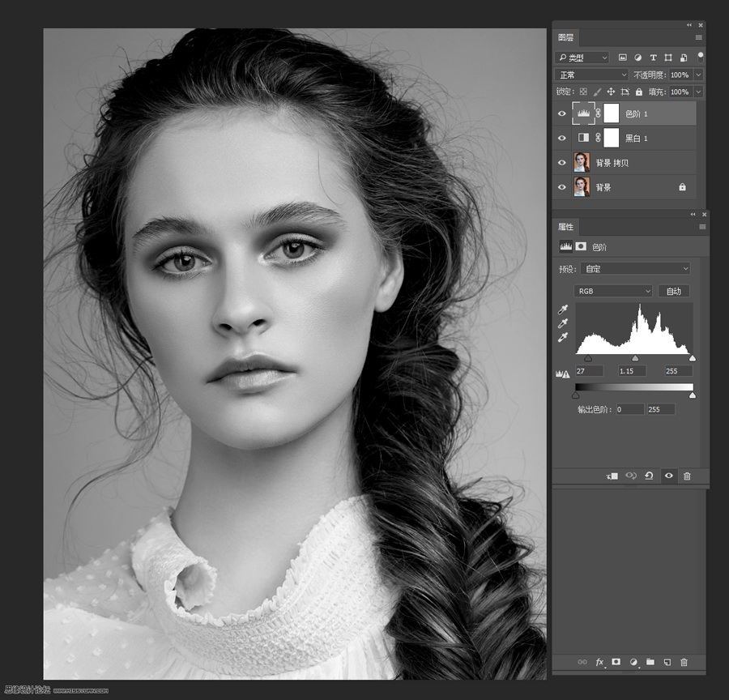Filter layers by adjustment layer icon
729x700 pixels.
click(637, 58)
